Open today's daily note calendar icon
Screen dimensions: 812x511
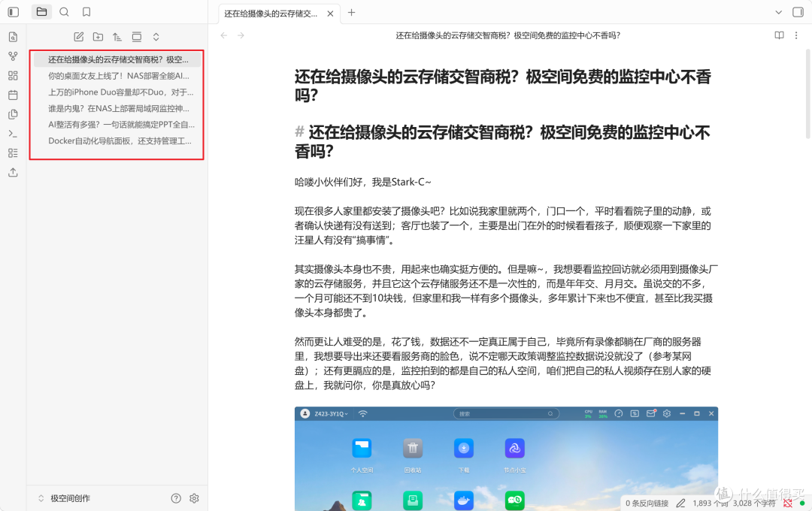13,95
